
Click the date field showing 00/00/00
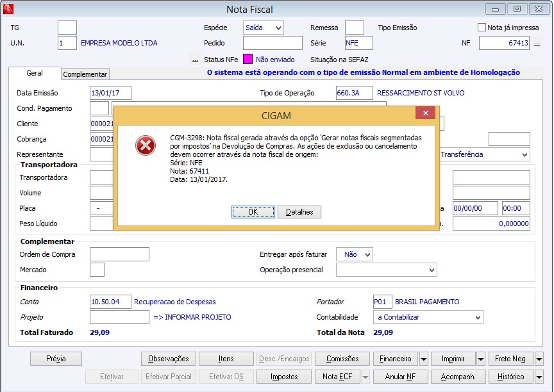point(476,209)
